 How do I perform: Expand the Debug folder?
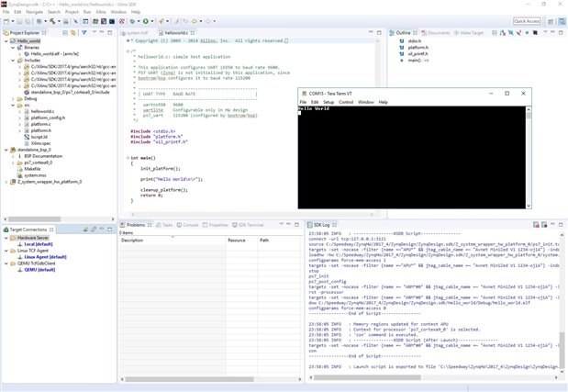click(13, 98)
